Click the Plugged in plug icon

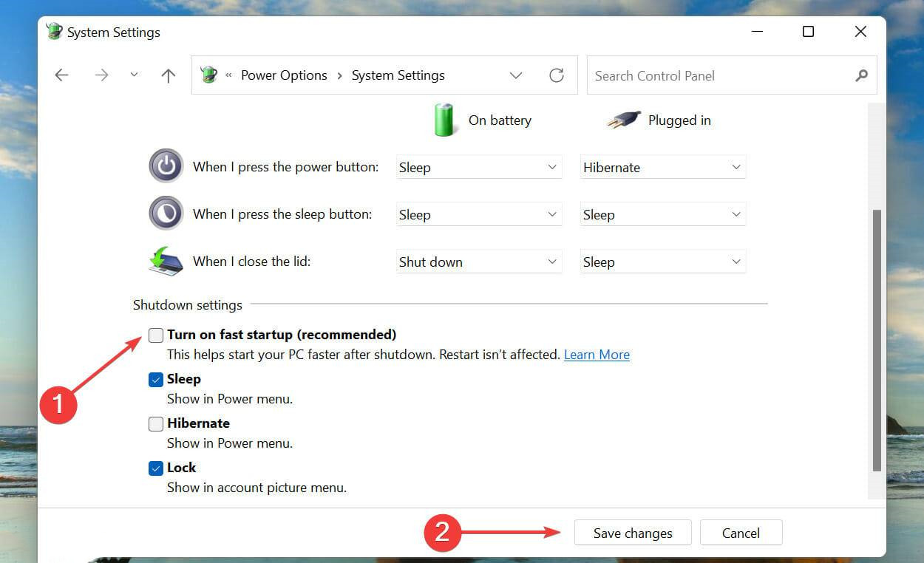click(x=622, y=120)
